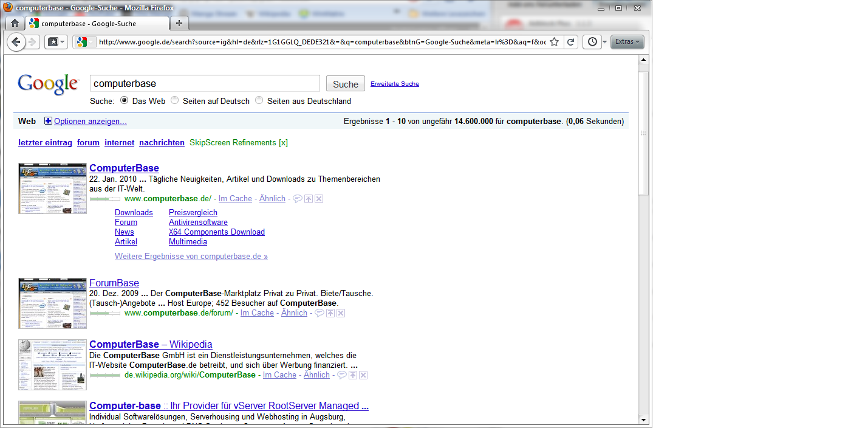The image size is (868, 428).
Task: Open Im Cache for de.wikipedia.org result
Action: [x=279, y=374]
